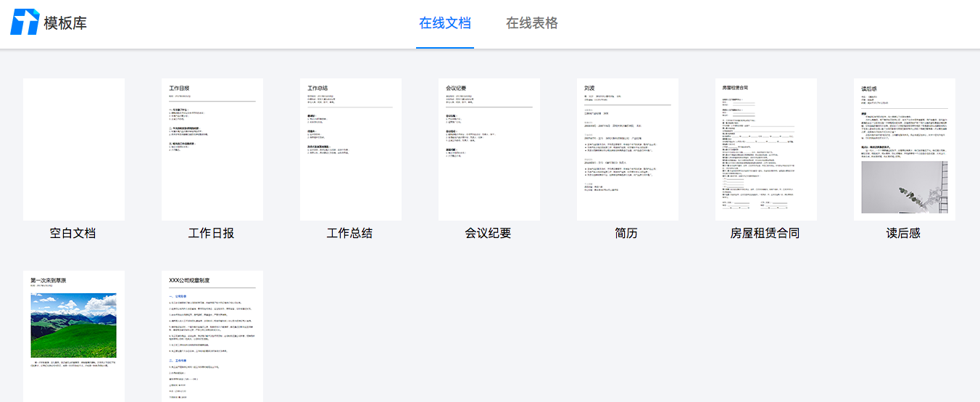The width and height of the screenshot is (980, 402).
Task: Select the XXX公司规章制度 template thumbnail
Action: pos(212,336)
